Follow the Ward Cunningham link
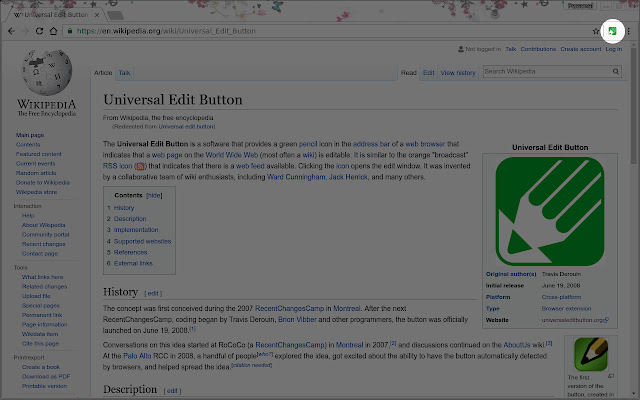 click(x=296, y=177)
